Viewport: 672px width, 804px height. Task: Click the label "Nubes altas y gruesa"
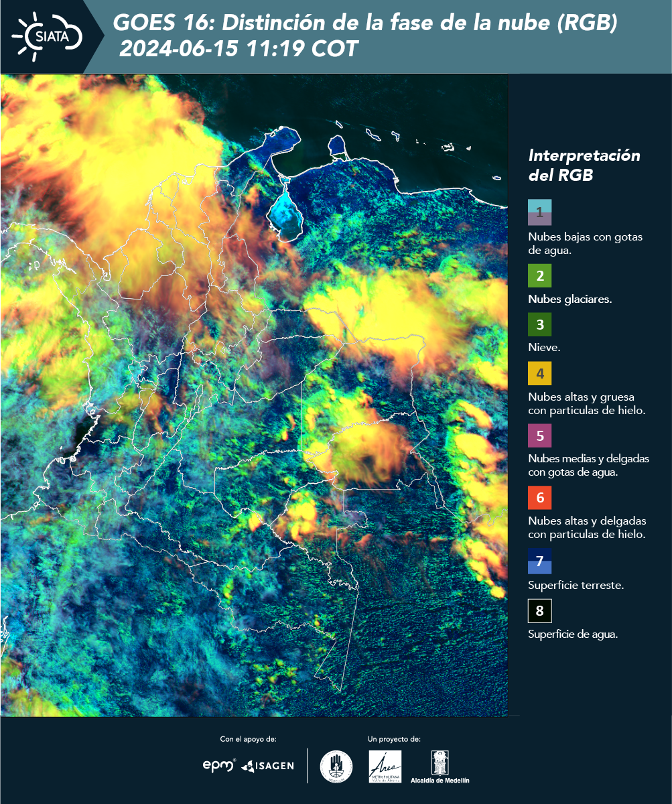[x=582, y=397]
